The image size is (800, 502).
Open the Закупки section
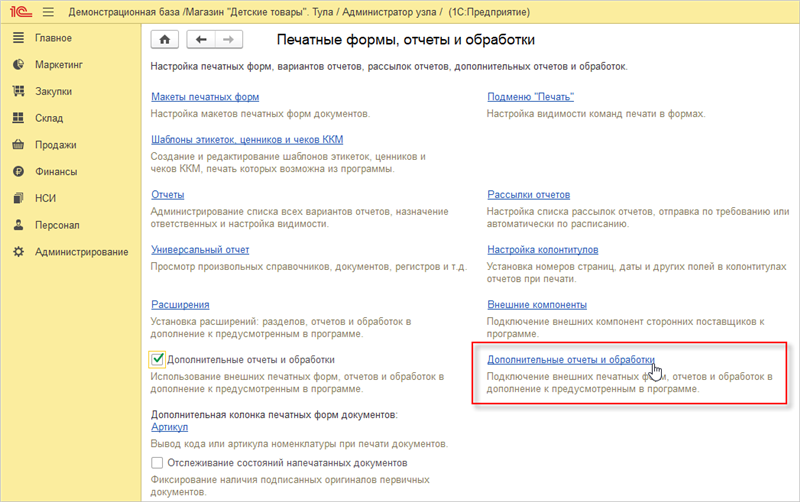53,91
